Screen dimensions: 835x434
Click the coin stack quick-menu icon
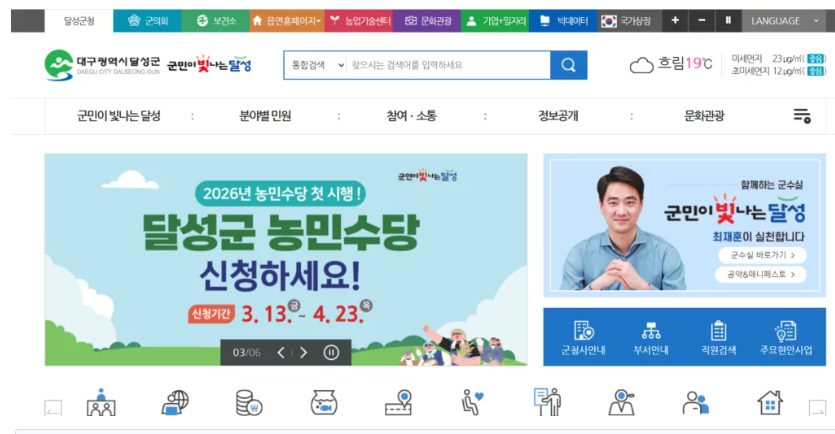coord(249,403)
